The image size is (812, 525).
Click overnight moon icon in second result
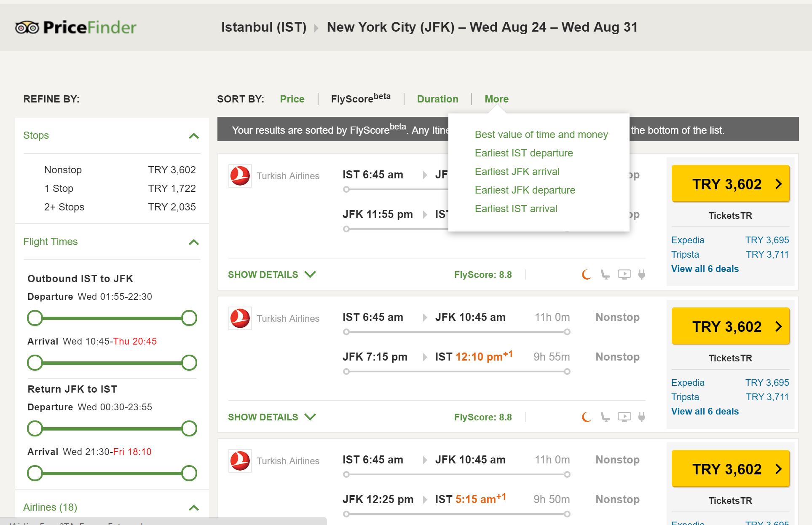pyautogui.click(x=586, y=417)
